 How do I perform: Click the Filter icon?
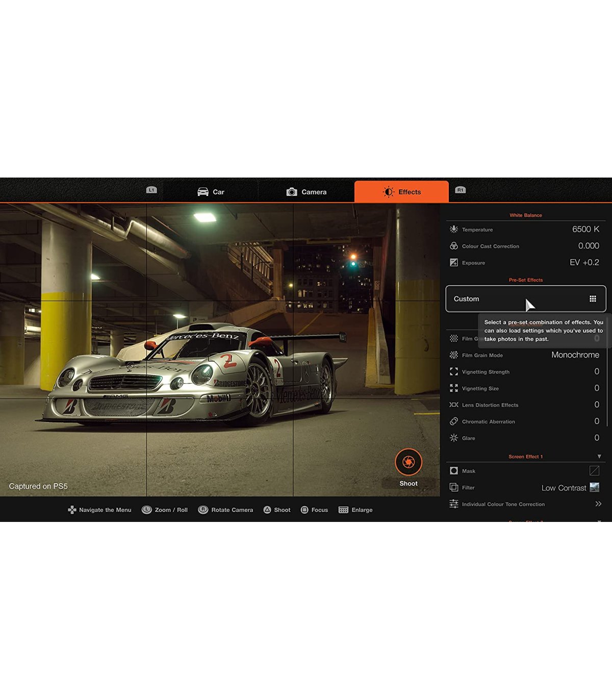point(453,487)
